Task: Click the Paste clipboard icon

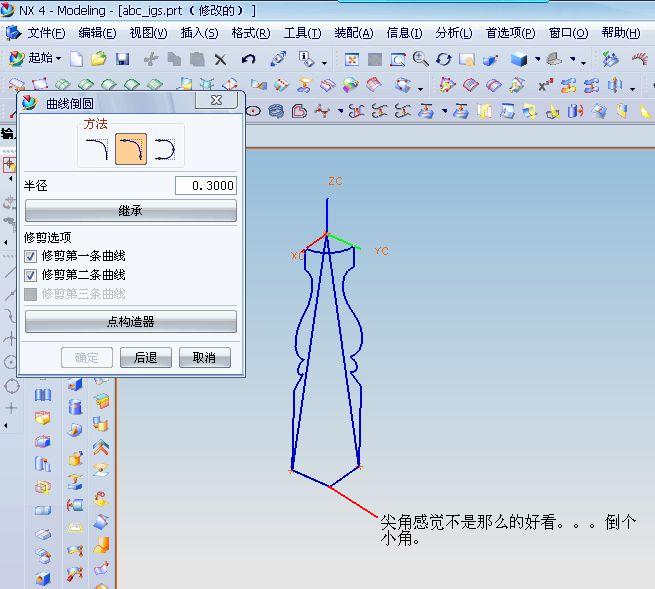Action: 197,59
